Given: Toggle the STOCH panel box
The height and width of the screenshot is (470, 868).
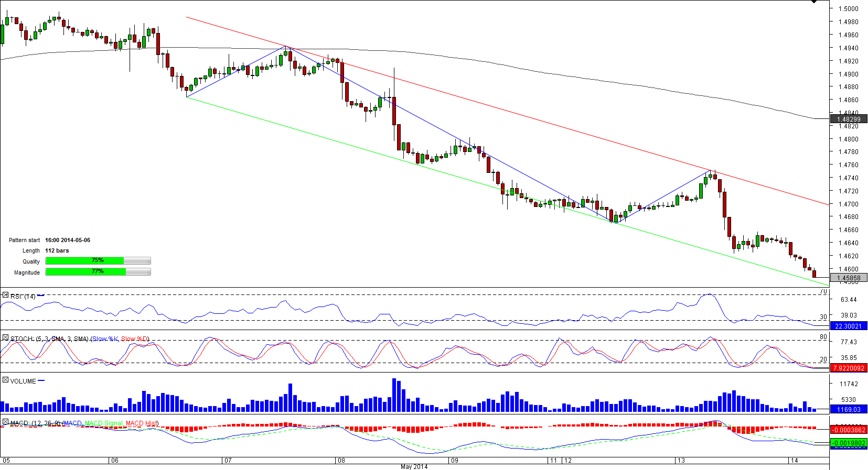Looking at the screenshot, I should click(x=5, y=338).
